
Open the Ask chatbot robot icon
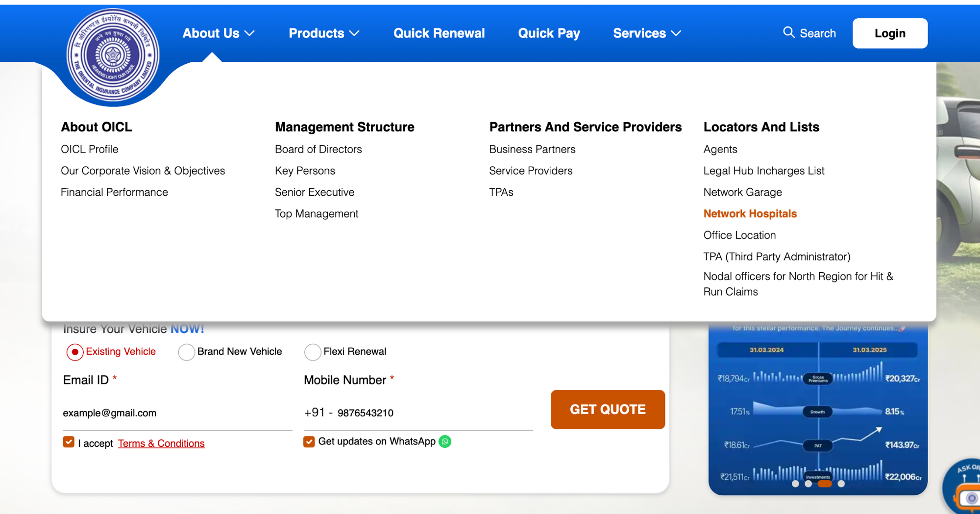coord(964,488)
